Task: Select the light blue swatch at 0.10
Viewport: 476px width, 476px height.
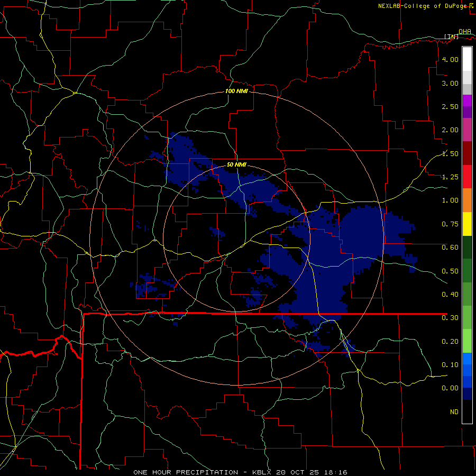Action: click(467, 359)
